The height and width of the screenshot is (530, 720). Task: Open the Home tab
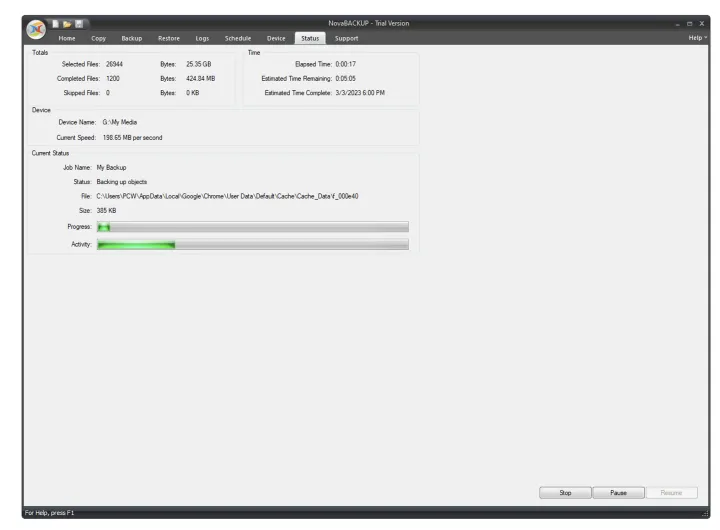point(67,38)
